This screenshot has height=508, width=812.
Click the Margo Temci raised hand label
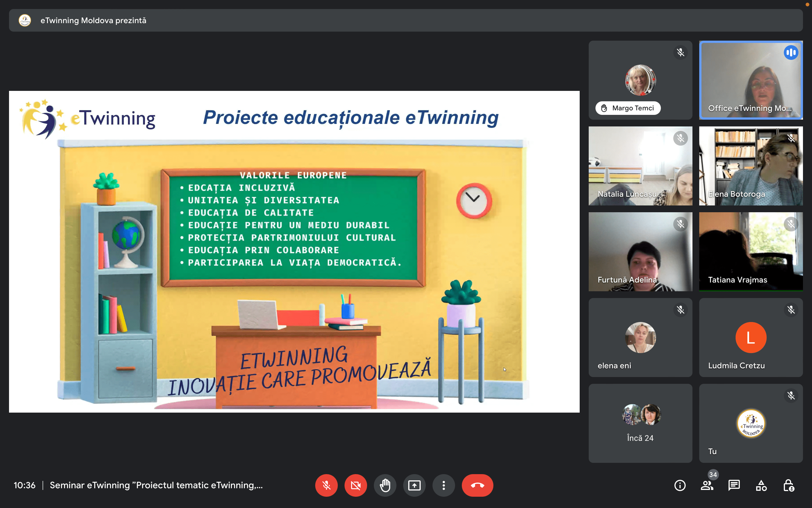(x=628, y=108)
